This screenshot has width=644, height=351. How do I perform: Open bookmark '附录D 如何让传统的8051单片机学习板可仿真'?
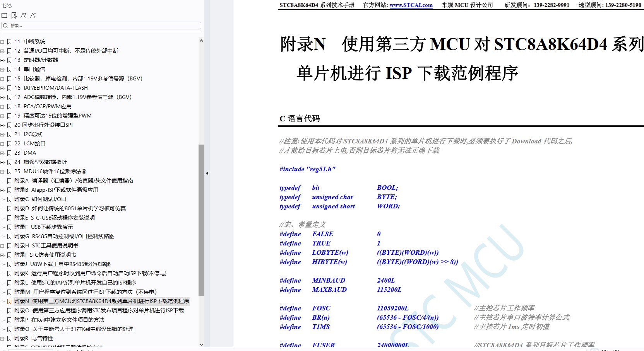pos(70,208)
